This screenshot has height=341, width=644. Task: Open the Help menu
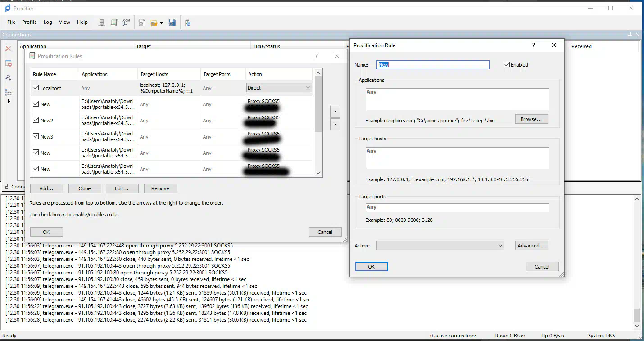coord(82,22)
